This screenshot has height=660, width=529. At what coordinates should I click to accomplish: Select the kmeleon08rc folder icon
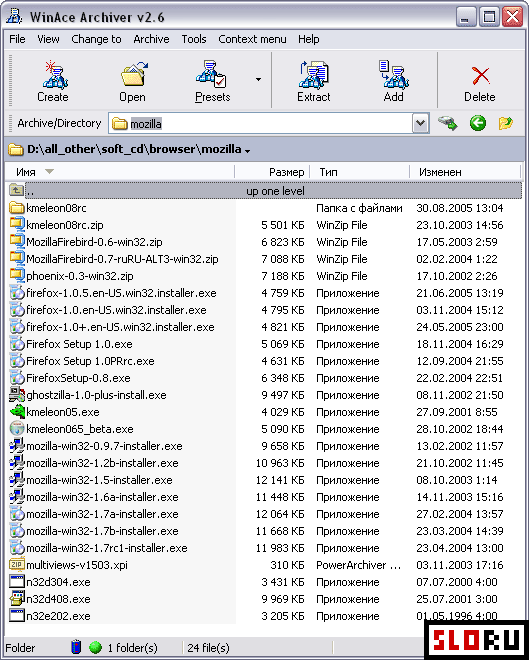[17, 208]
